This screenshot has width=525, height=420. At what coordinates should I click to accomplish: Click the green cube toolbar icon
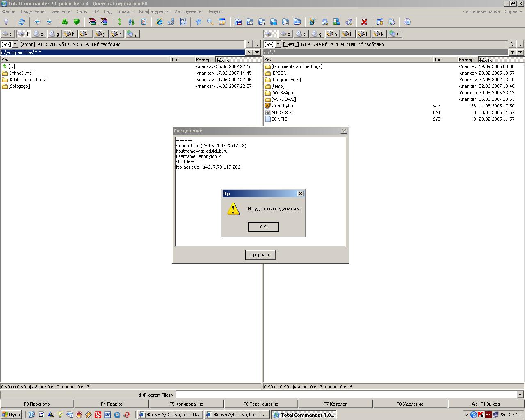coord(77,22)
